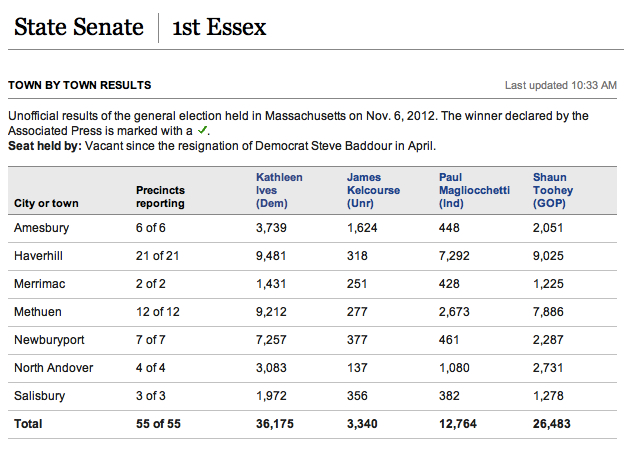624x460 pixels.
Task: Click the green checkmark winner symbol
Action: 203,130
